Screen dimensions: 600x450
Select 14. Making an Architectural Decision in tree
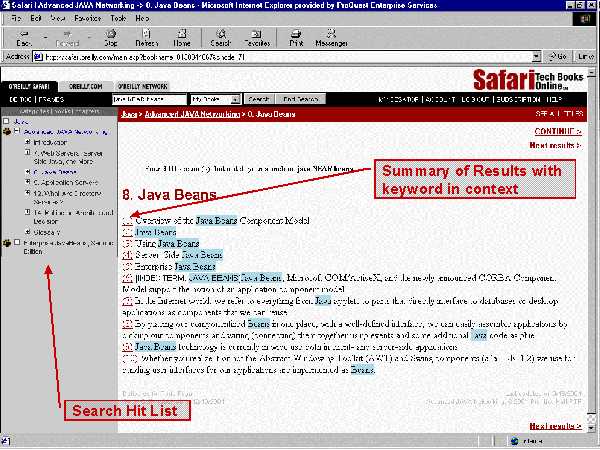[73, 217]
